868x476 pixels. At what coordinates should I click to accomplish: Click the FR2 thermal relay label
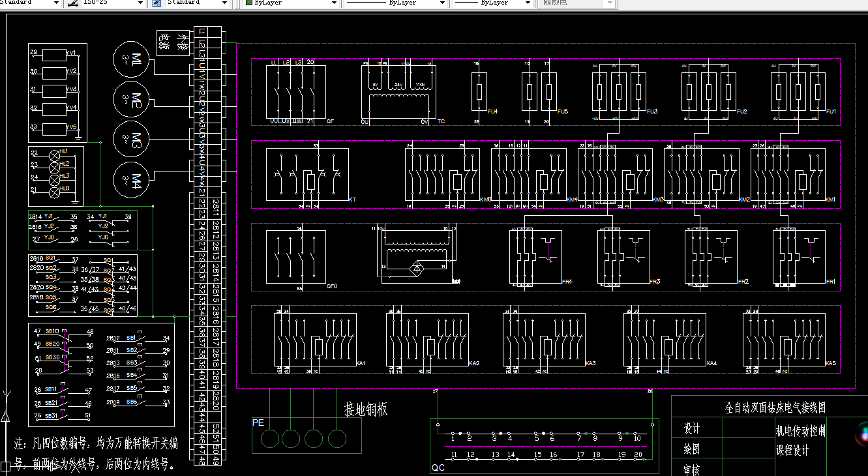743,282
